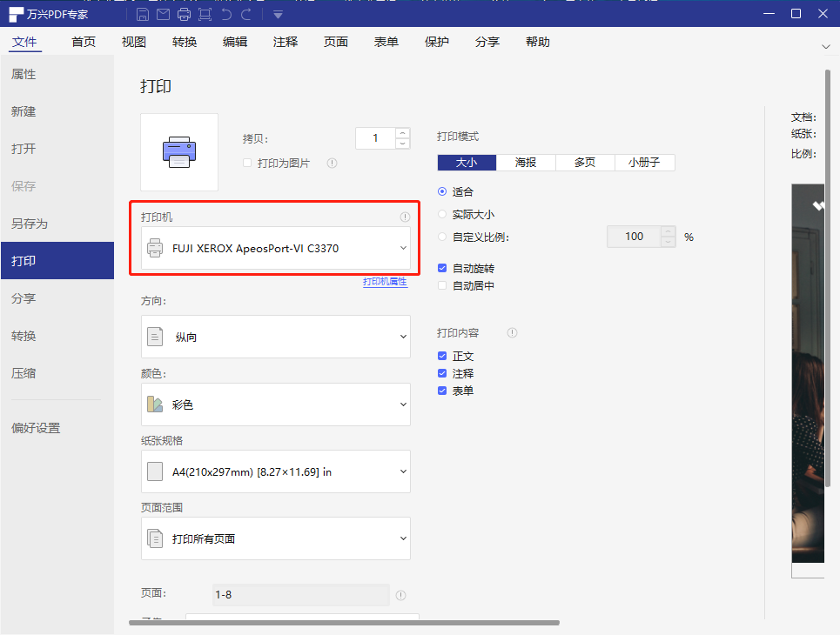Open the 帮助 menu
The width and height of the screenshot is (840, 635).
tap(538, 41)
